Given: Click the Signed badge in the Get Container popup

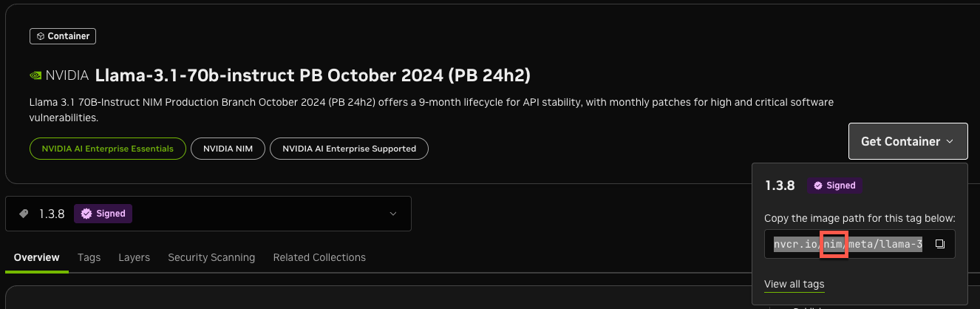Looking at the screenshot, I should pos(834,186).
